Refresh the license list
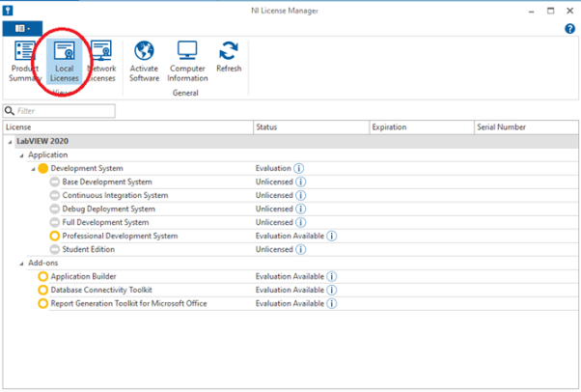 point(229,56)
